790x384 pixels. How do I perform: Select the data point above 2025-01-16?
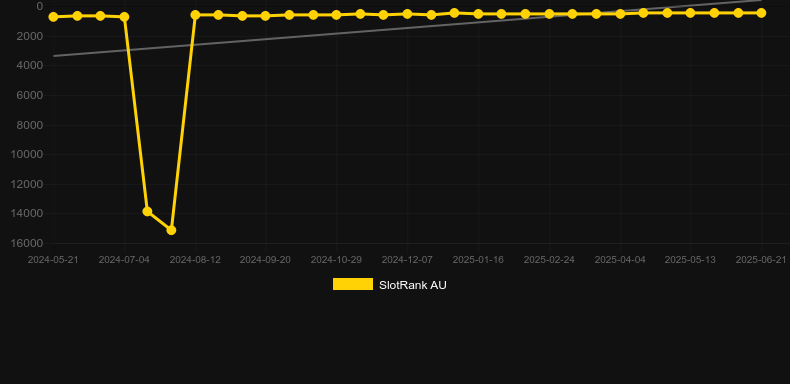[x=478, y=14]
